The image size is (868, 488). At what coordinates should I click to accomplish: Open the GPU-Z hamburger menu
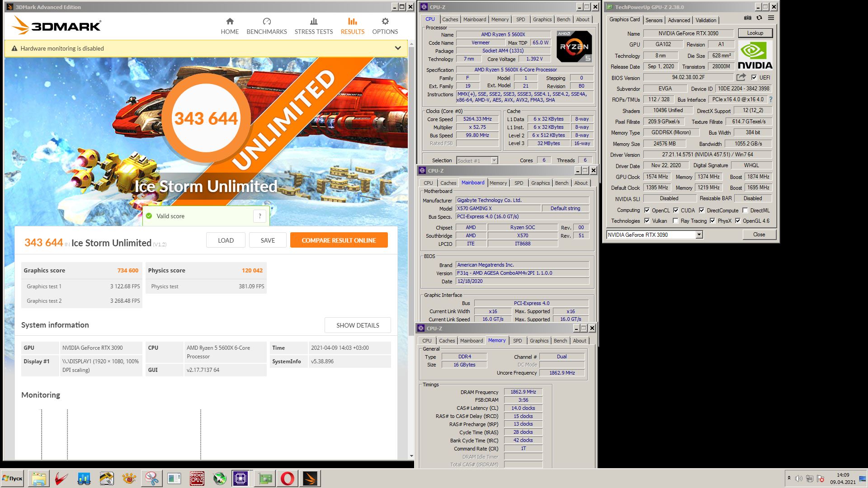(771, 18)
